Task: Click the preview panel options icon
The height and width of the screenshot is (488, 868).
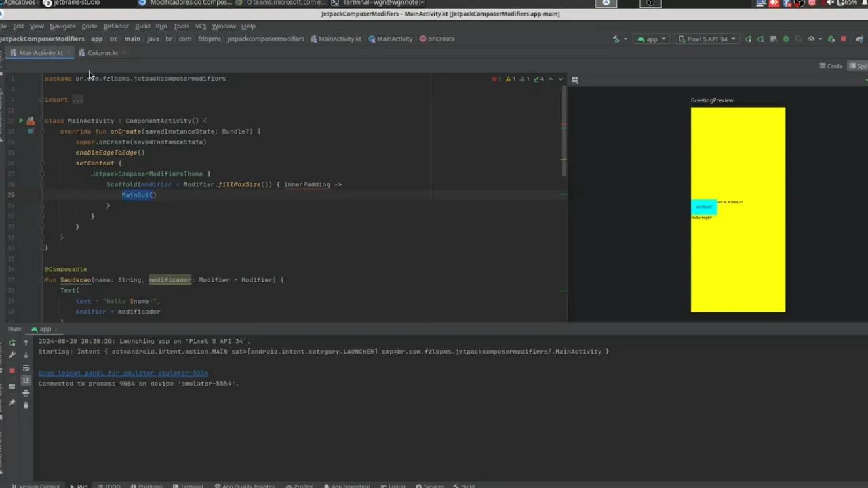Action: [575, 80]
